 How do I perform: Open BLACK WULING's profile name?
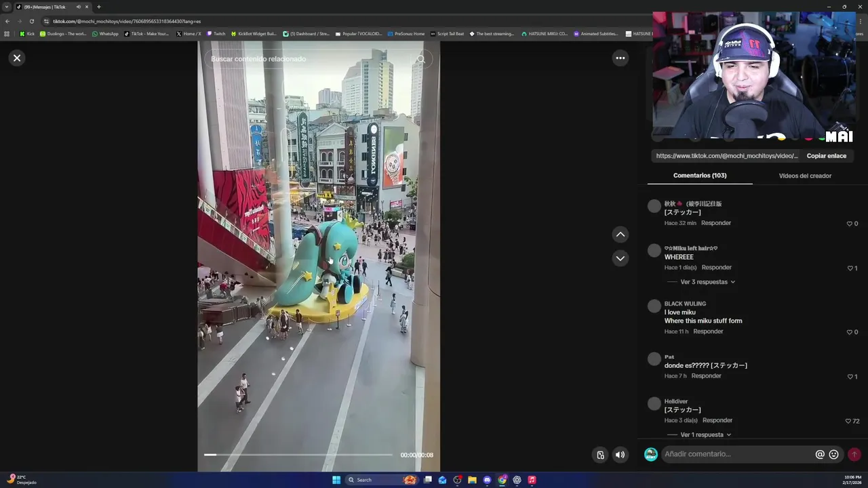click(685, 304)
